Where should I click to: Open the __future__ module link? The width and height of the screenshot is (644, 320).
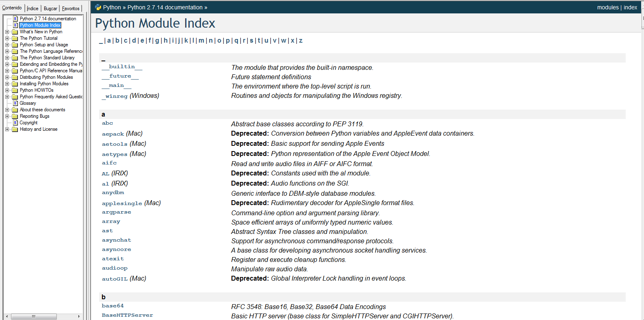[120, 76]
